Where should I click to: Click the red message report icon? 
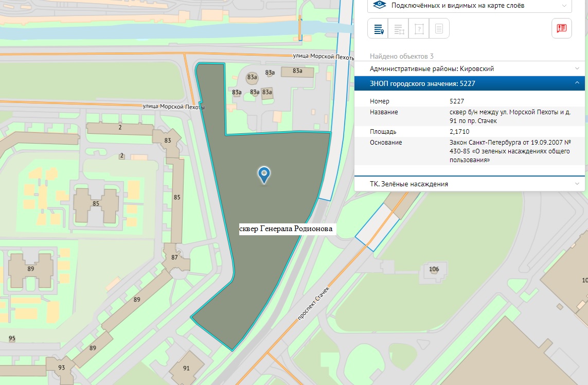coord(561,28)
